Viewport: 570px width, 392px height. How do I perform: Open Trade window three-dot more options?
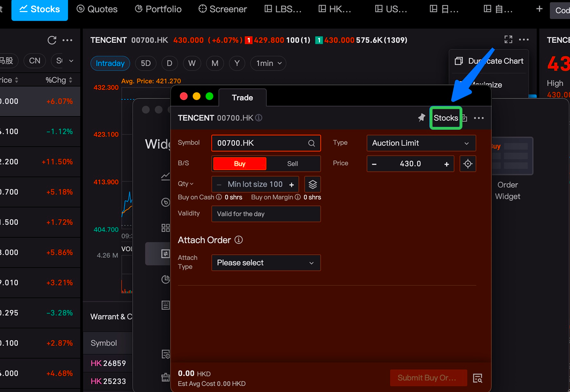click(x=479, y=118)
